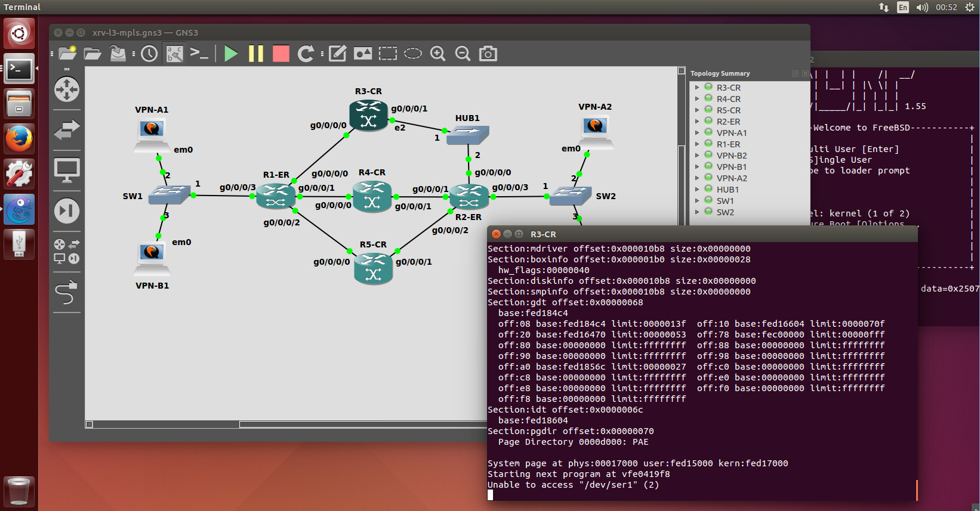Take a screenshot with camera icon
Viewport: 980px width, 511px height.
tap(488, 54)
